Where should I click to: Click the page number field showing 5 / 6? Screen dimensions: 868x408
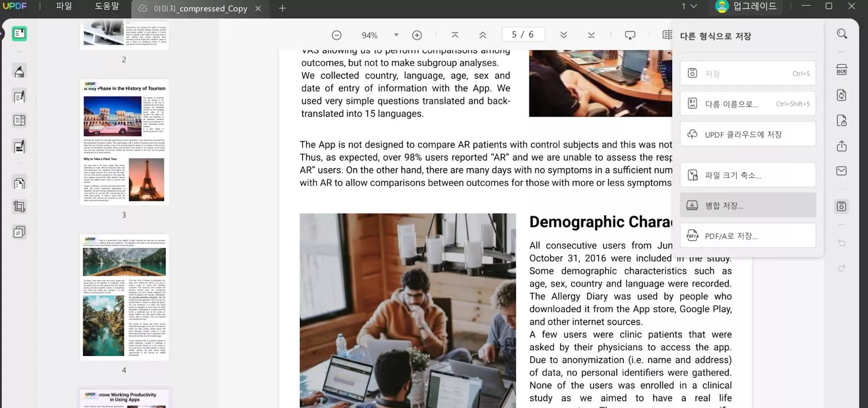click(523, 35)
